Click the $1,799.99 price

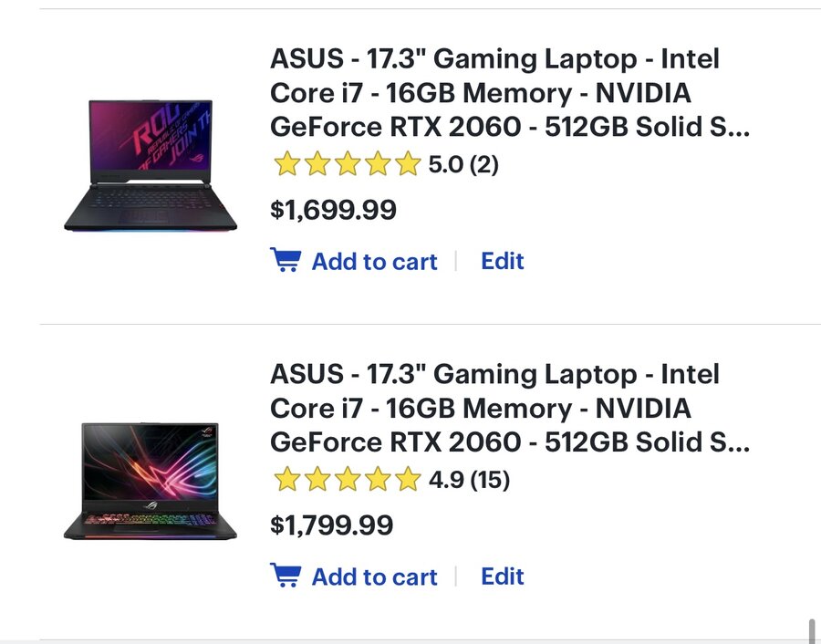tap(333, 525)
